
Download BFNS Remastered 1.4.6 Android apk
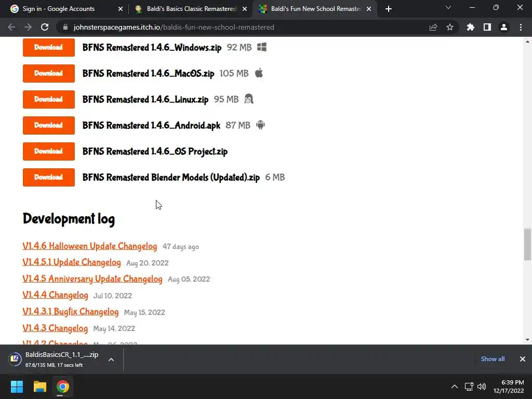click(48, 125)
